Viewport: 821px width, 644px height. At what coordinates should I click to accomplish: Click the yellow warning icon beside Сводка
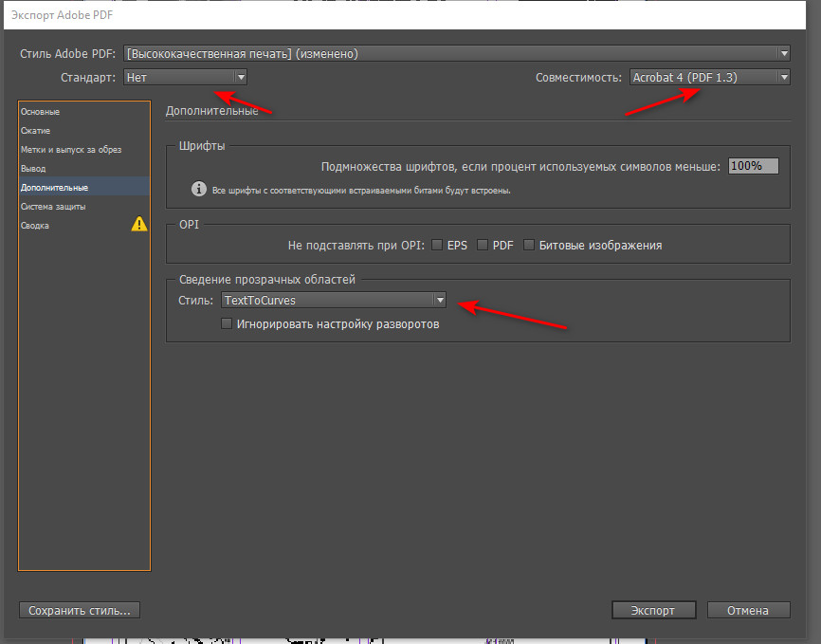(x=139, y=224)
